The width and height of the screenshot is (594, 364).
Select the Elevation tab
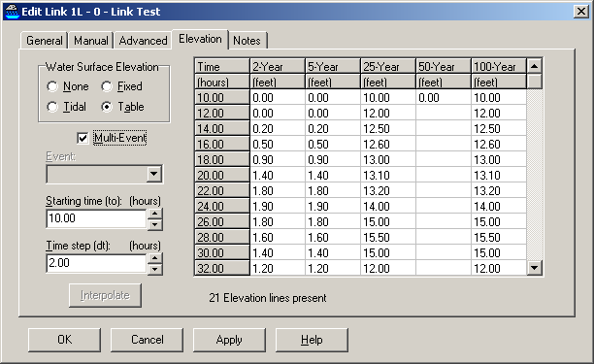click(x=200, y=39)
